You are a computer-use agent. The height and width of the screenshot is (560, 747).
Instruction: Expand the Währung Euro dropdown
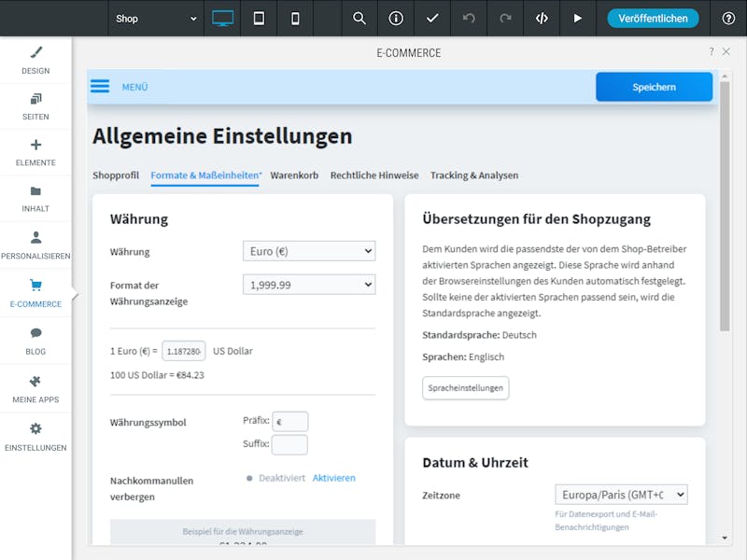309,251
